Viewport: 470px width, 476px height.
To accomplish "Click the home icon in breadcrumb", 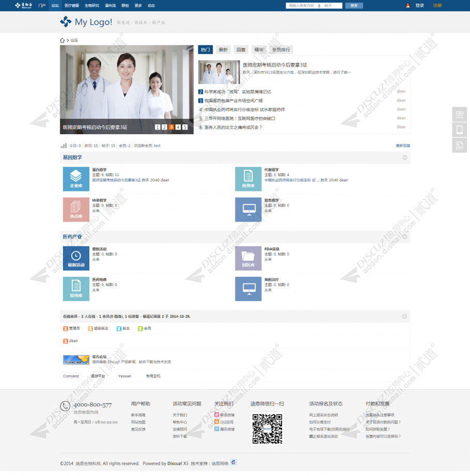I will [62, 40].
